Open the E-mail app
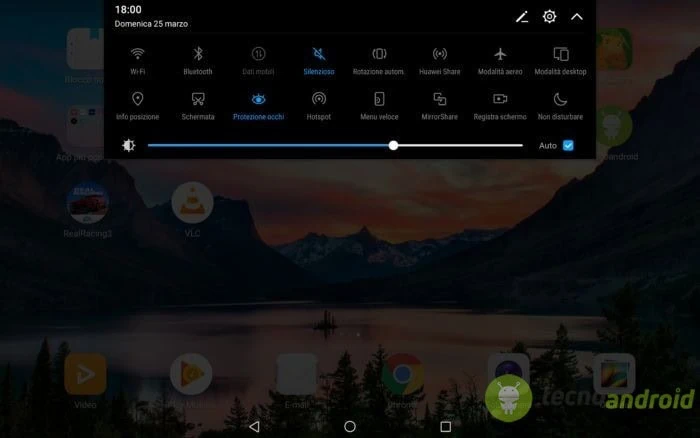This screenshot has height=438, width=700. pyautogui.click(x=297, y=381)
